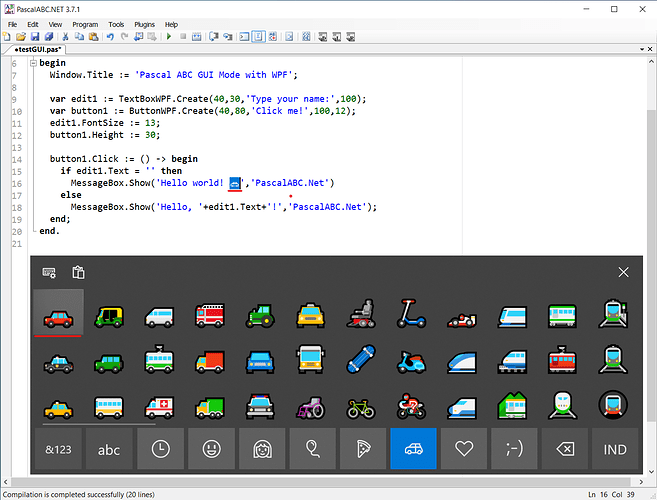Viewport: 657px width, 500px height.
Task: Open Help menu
Action: click(171, 24)
